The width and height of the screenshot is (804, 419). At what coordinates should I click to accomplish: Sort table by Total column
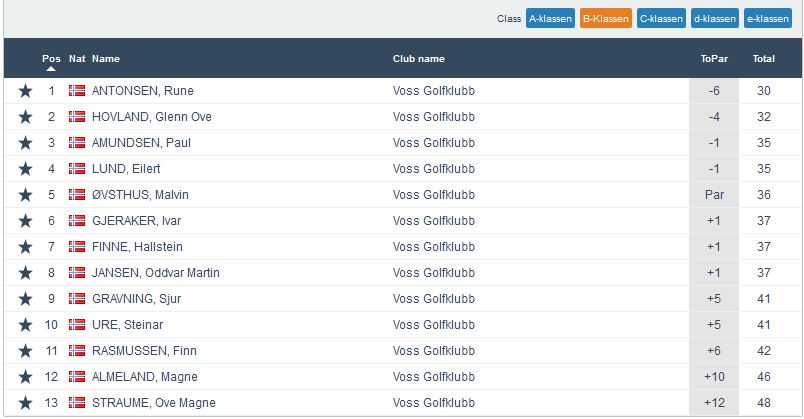tap(764, 59)
